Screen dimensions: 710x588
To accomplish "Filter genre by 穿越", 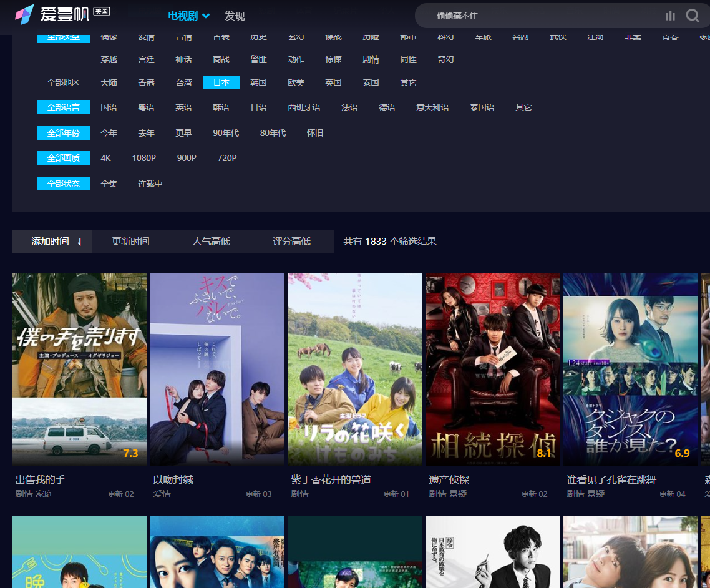I will click(x=109, y=59).
